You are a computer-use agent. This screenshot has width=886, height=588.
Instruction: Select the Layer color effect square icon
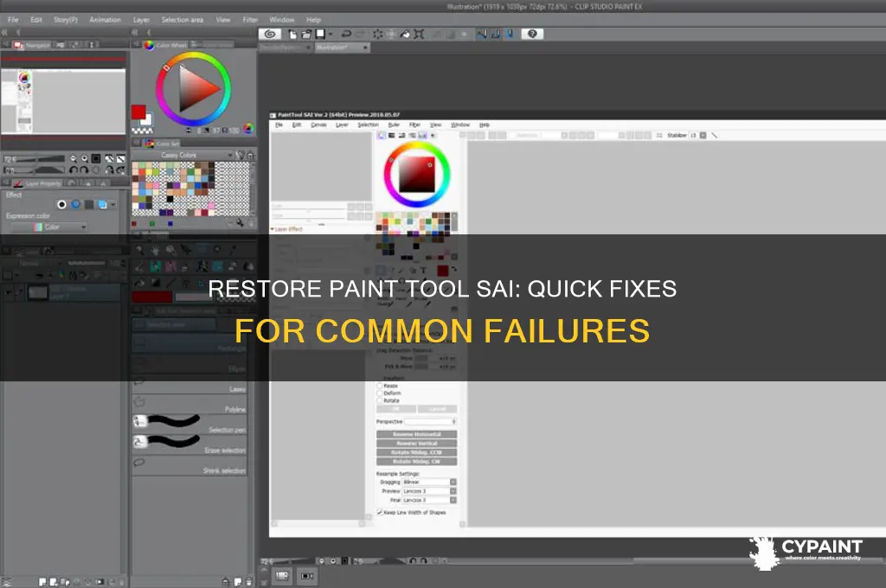pyautogui.click(x=102, y=204)
